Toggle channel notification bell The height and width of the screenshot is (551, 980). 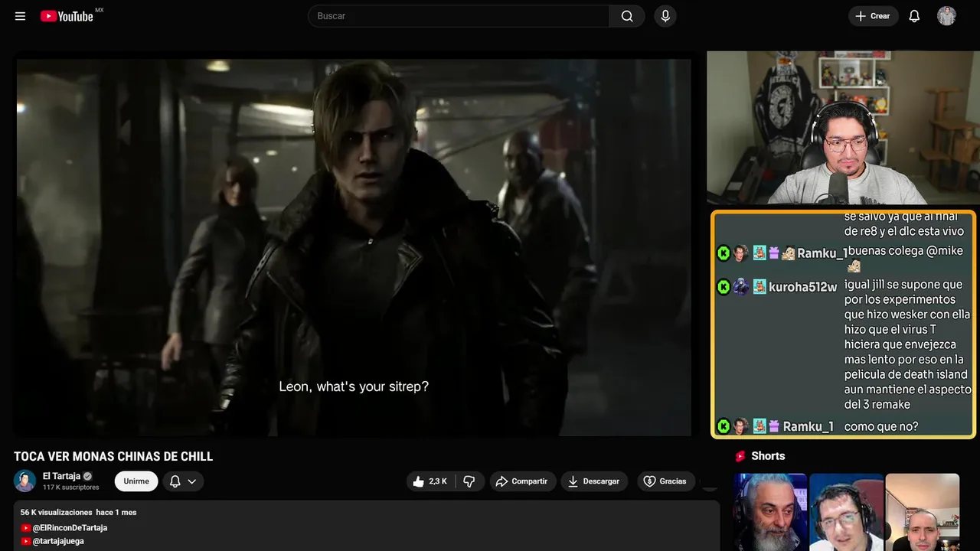[175, 481]
